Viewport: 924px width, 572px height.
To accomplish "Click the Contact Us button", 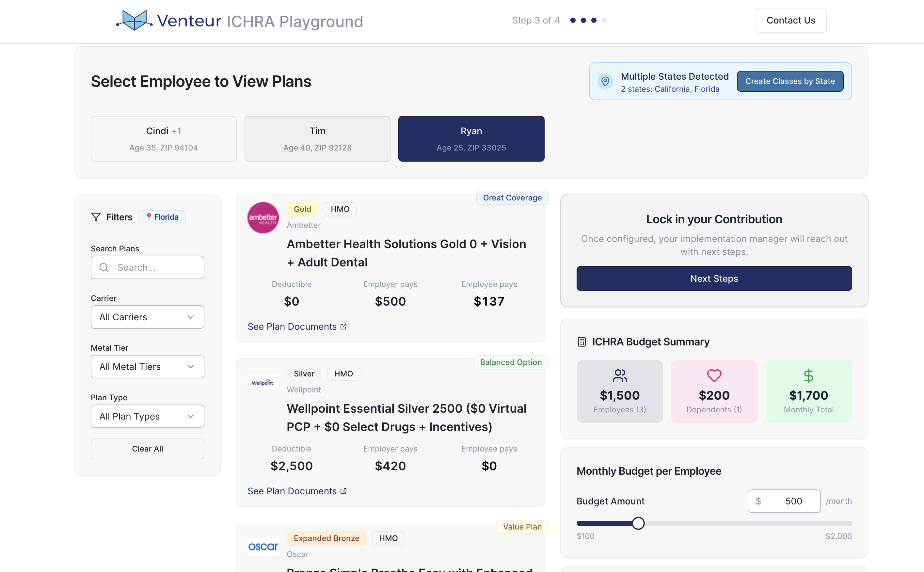I will [790, 20].
